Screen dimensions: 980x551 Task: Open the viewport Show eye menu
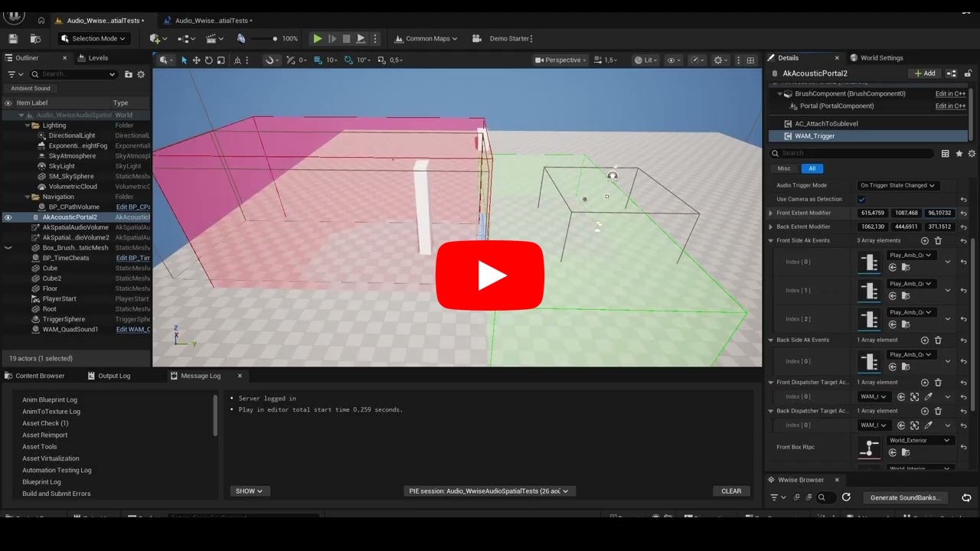tap(674, 60)
